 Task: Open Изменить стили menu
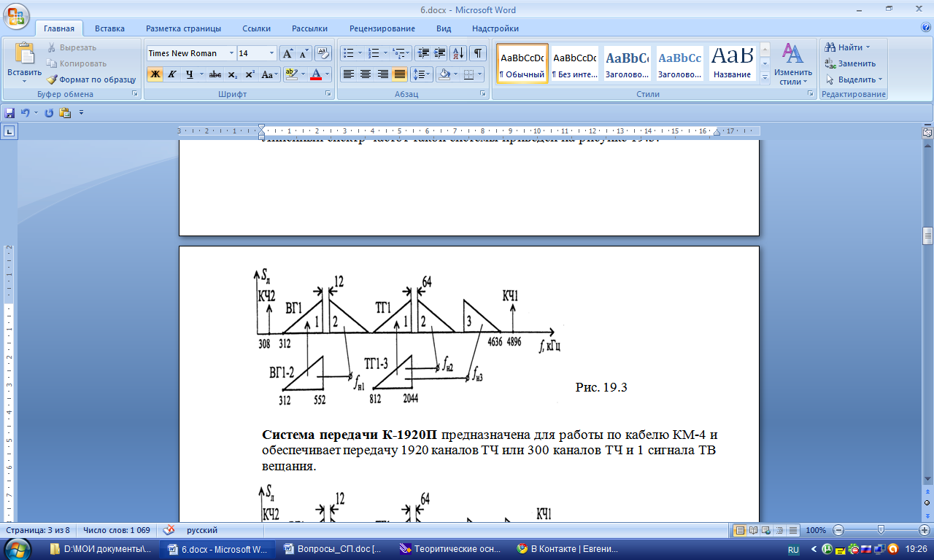coord(793,64)
